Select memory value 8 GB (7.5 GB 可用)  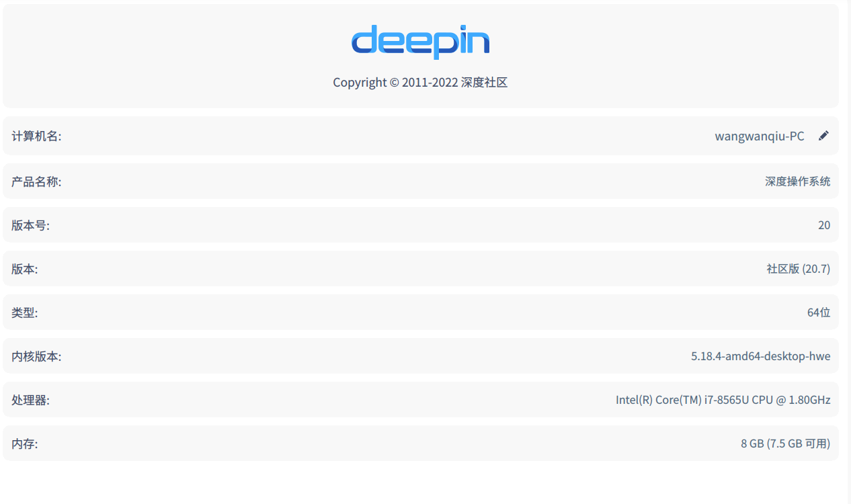(x=786, y=444)
